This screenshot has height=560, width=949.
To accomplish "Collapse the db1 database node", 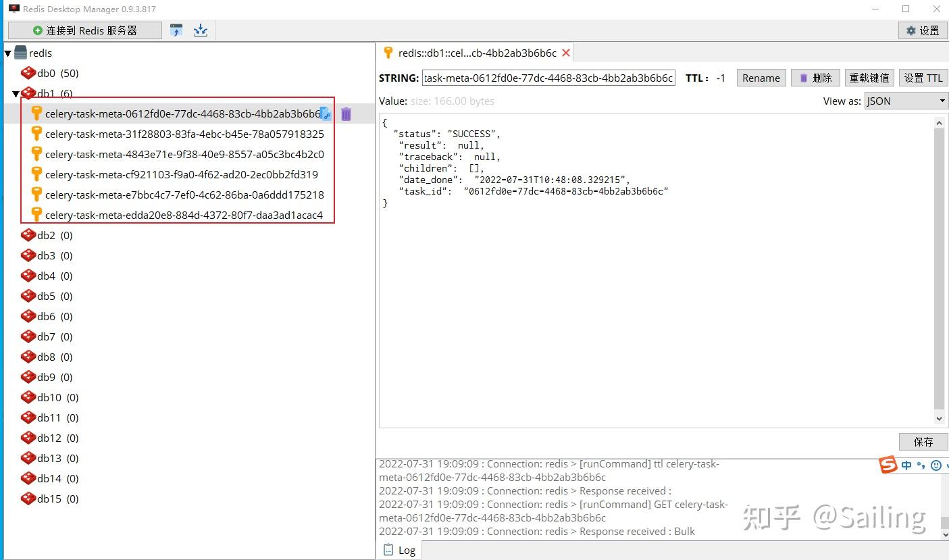I will (16, 94).
